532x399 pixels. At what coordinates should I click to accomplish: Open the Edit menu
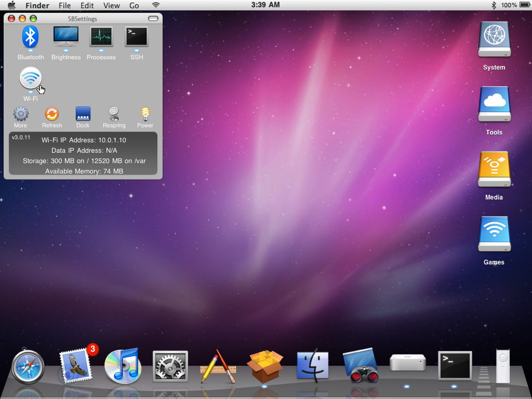click(87, 5)
